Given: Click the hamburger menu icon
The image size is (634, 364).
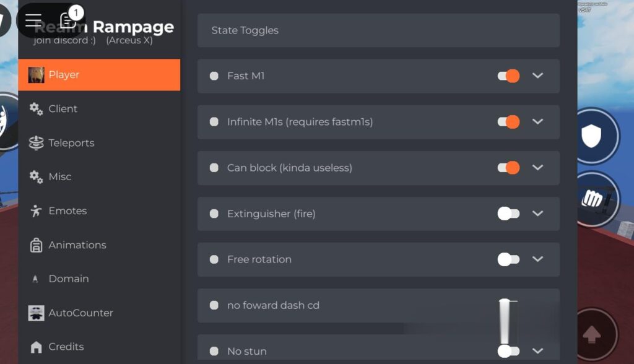Looking at the screenshot, I should click(x=33, y=19).
